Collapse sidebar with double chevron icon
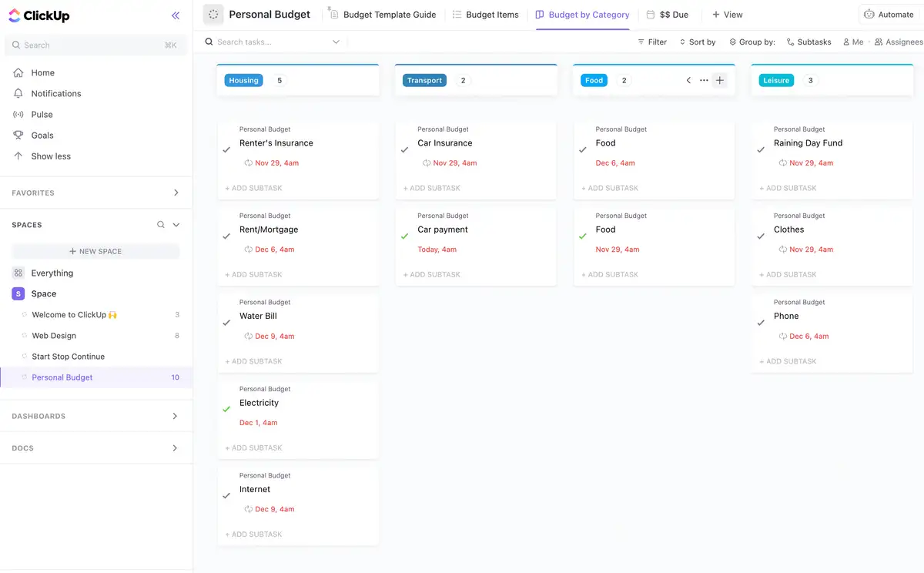The height and width of the screenshot is (573, 924). pyautogui.click(x=176, y=15)
